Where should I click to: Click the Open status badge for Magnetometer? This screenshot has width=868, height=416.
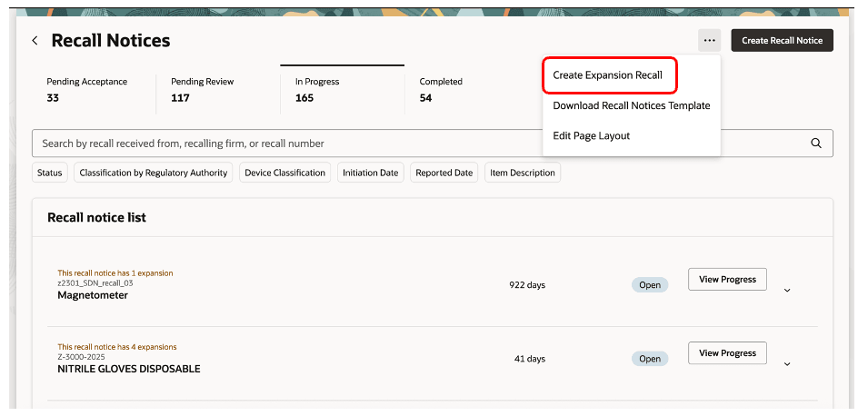[x=650, y=285]
